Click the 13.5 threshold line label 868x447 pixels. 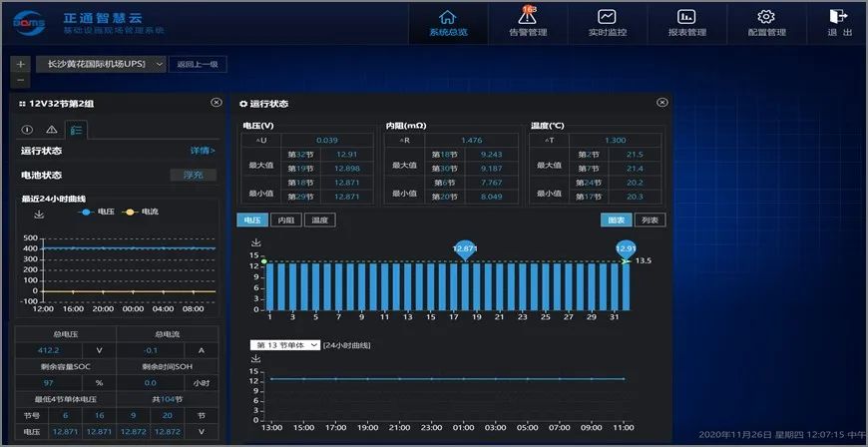(643, 260)
